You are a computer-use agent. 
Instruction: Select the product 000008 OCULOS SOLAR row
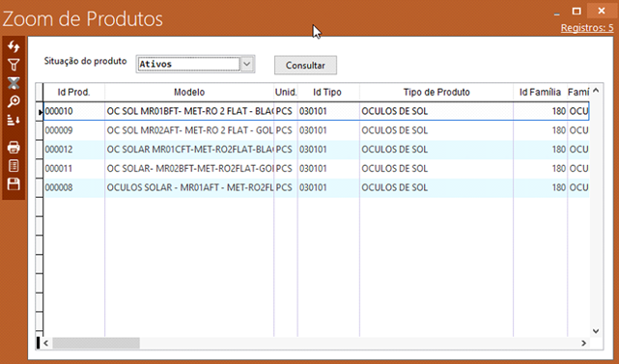click(x=316, y=187)
